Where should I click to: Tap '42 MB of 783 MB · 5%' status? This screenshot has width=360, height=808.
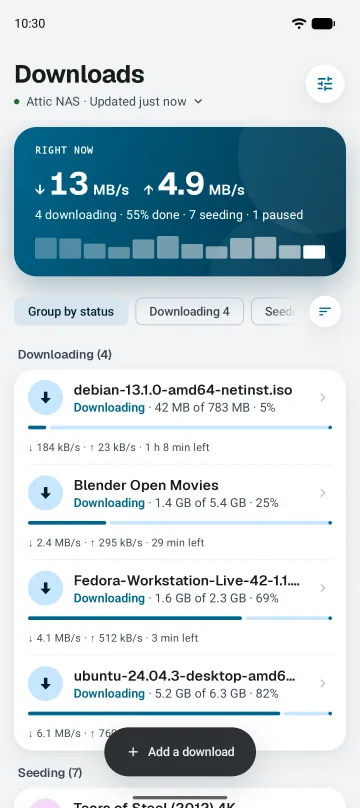(215, 408)
